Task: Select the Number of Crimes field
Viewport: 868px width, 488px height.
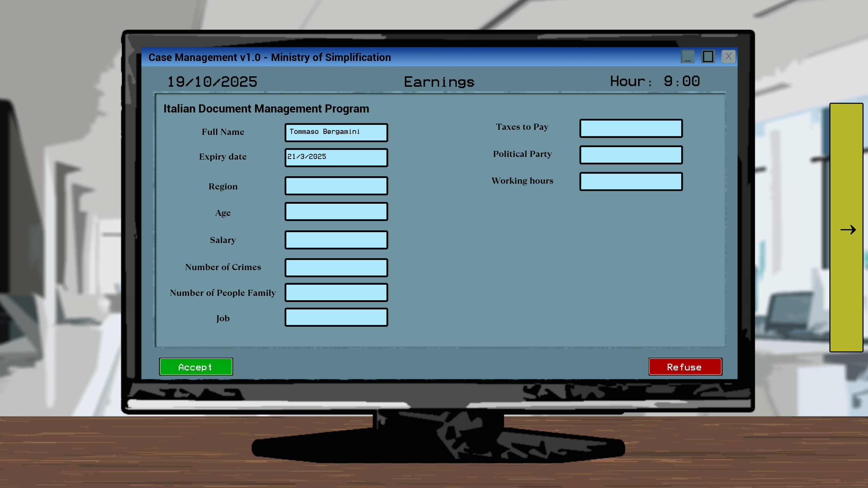Action: [336, 267]
